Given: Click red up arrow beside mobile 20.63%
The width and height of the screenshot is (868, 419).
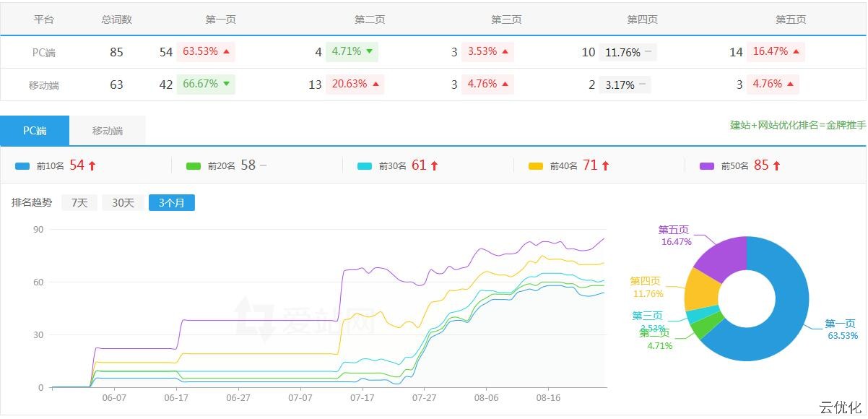Looking at the screenshot, I should [x=375, y=85].
